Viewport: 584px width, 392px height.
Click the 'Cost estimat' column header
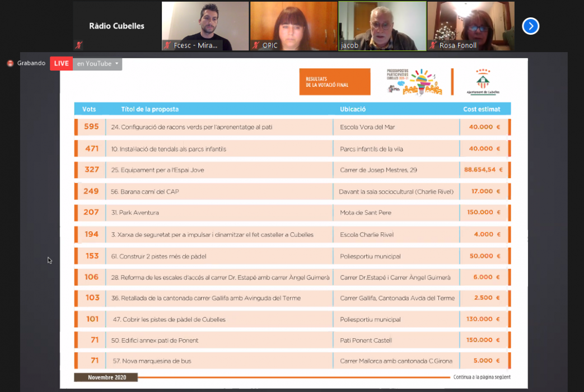point(482,109)
